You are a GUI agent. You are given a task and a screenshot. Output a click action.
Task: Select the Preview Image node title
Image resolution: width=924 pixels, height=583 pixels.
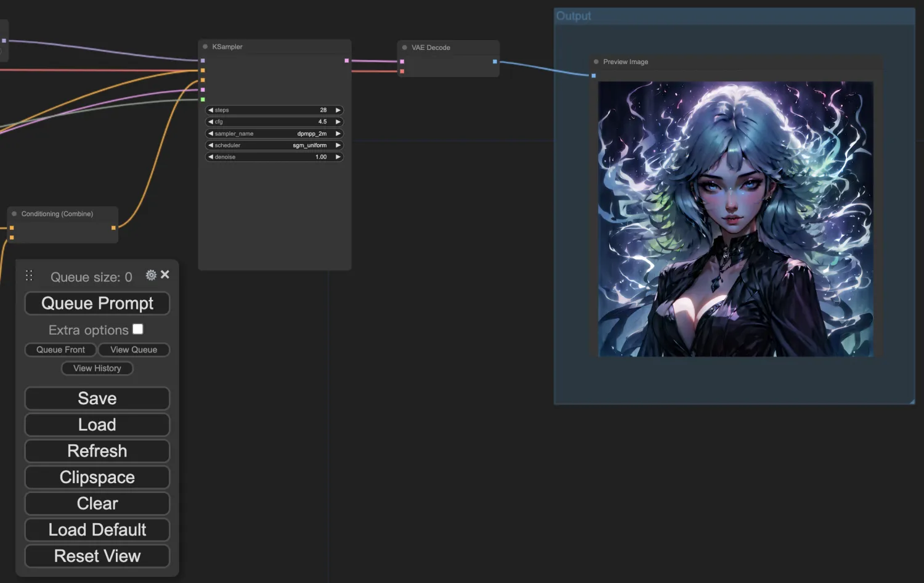(x=625, y=62)
